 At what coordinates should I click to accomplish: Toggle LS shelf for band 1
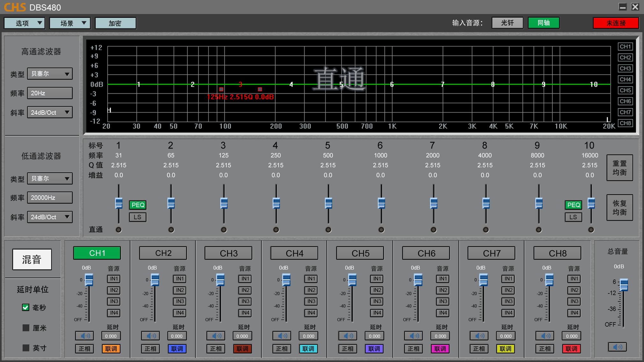click(x=138, y=217)
